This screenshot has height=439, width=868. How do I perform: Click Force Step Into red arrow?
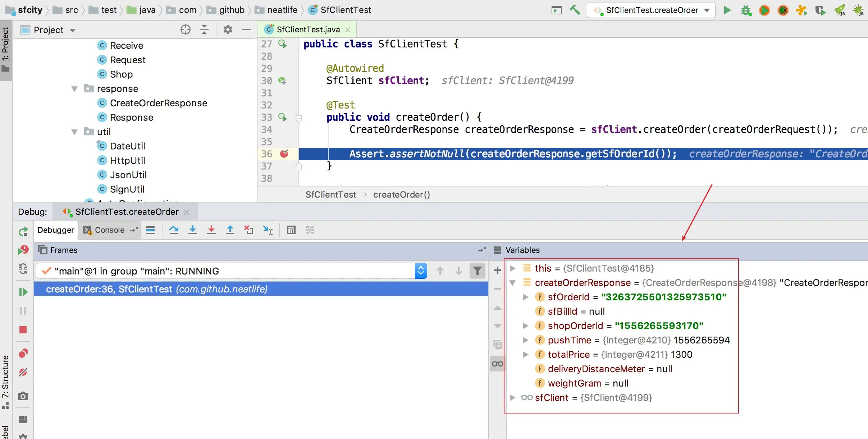tap(211, 230)
